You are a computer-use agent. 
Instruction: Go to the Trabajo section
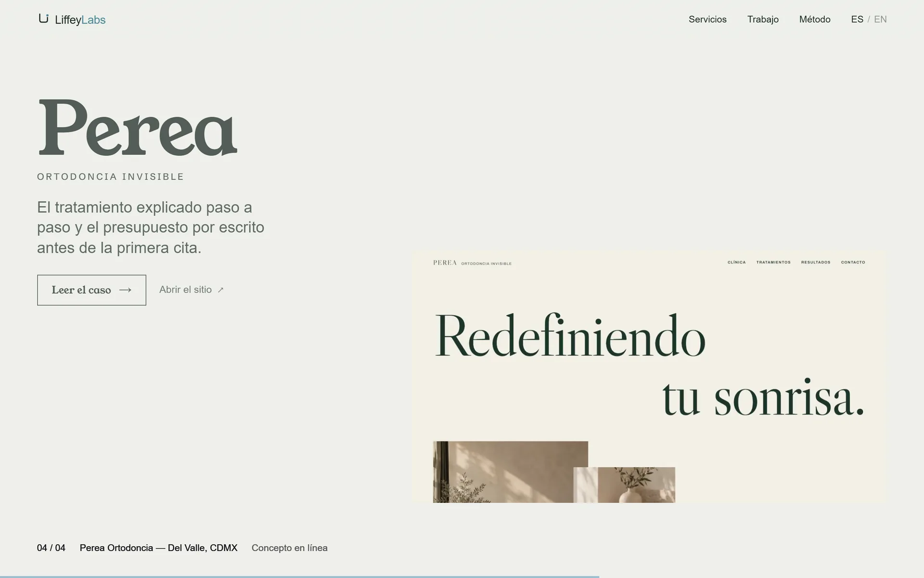pos(763,19)
